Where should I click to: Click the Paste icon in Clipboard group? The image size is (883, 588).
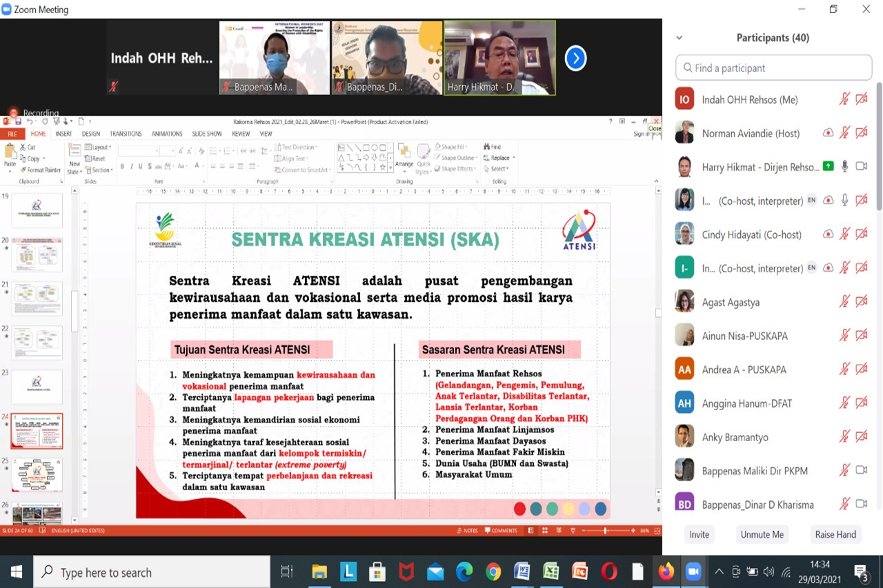(x=10, y=151)
